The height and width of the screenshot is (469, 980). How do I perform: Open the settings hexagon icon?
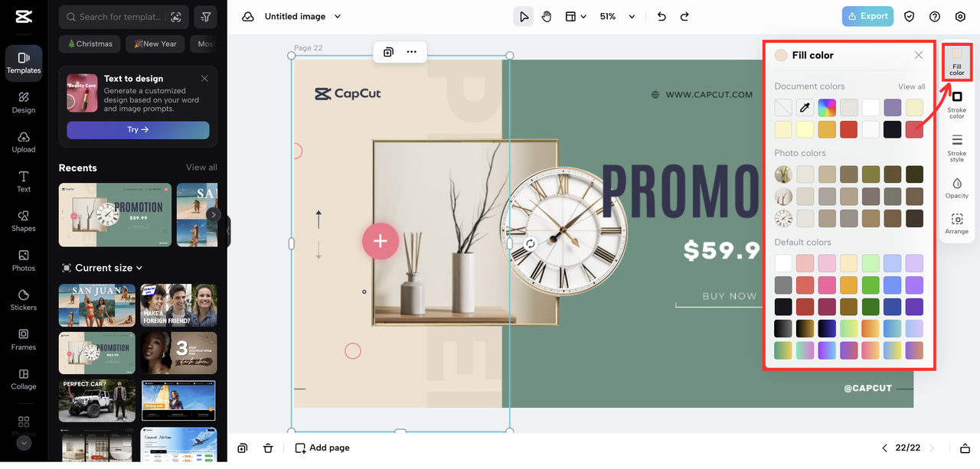click(960, 16)
